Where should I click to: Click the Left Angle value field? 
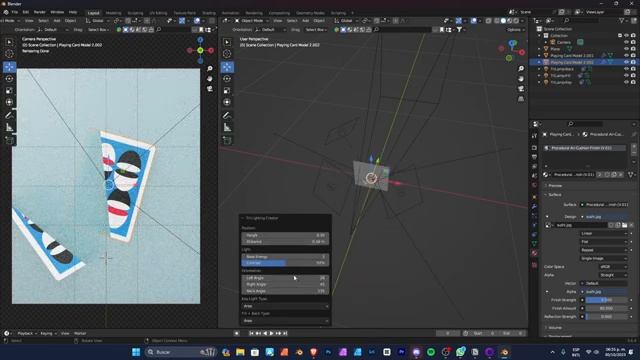click(x=285, y=278)
